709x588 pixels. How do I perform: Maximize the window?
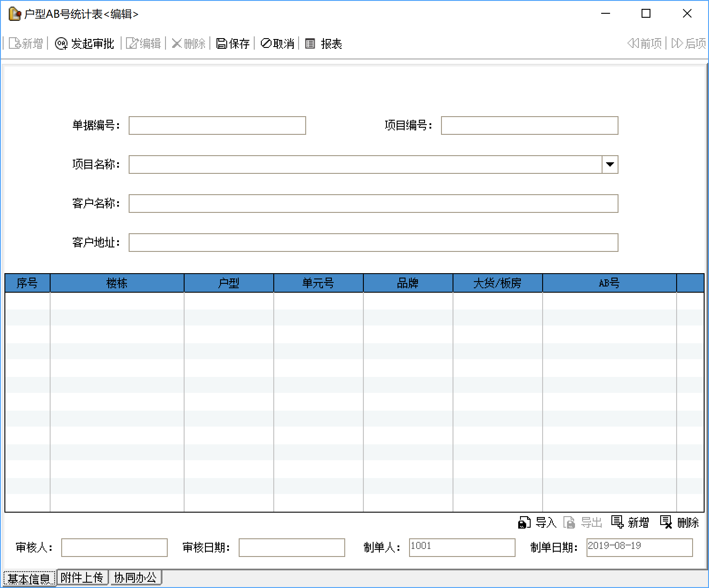[x=646, y=14]
